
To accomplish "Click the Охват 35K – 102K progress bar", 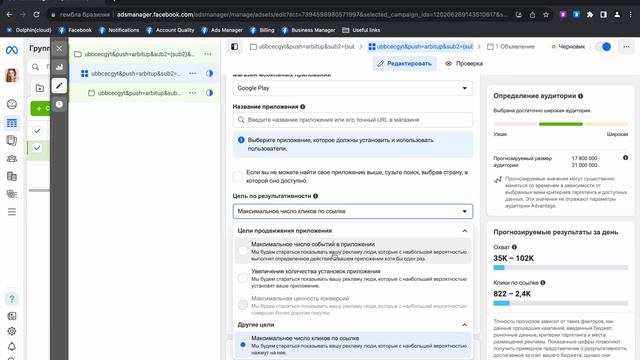I will tap(560, 268).
